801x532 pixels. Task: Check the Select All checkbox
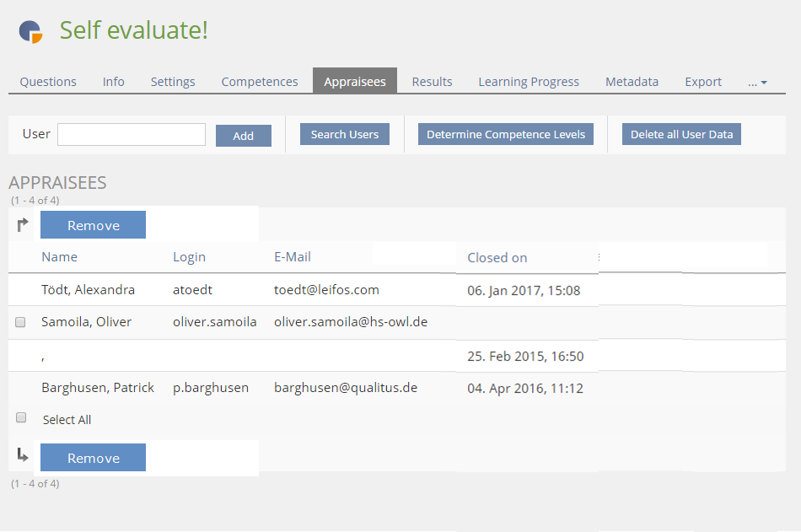tap(21, 418)
